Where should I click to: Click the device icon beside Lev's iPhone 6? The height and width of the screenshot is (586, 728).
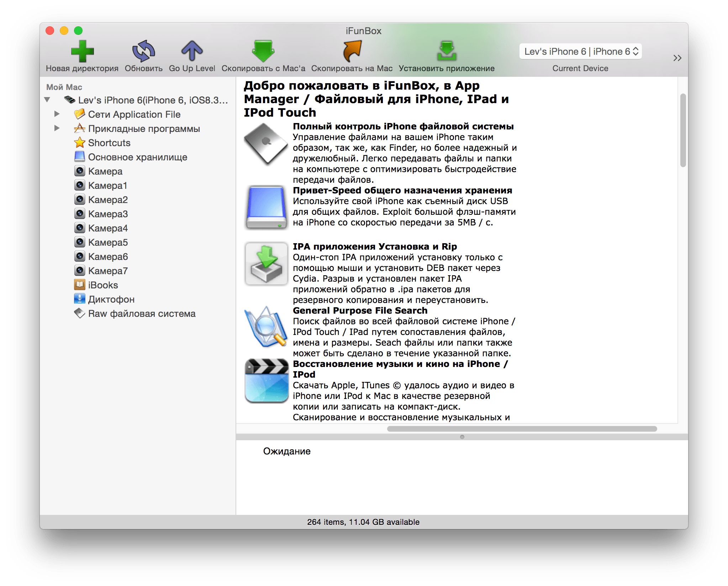pos(70,100)
